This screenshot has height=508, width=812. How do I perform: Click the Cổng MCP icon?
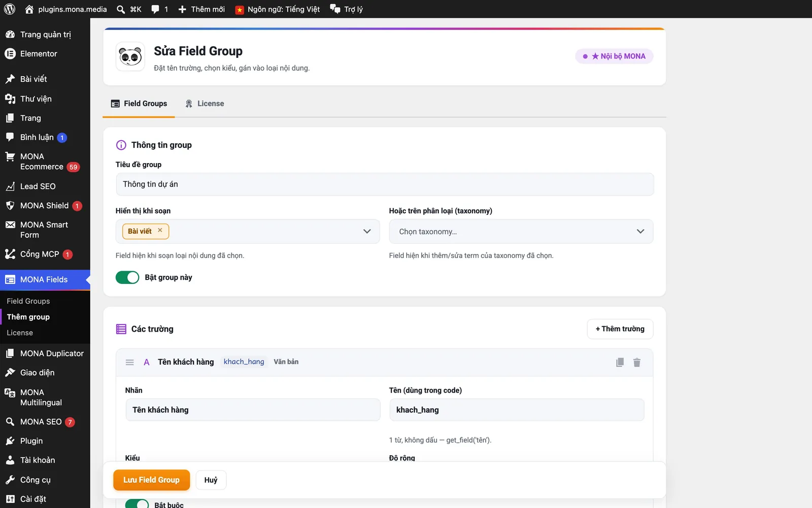tap(10, 254)
